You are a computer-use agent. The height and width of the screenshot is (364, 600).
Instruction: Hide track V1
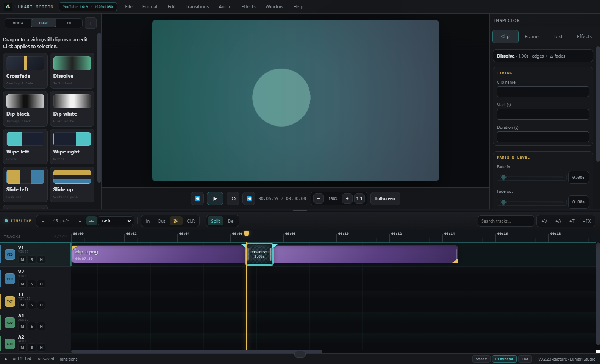41,260
